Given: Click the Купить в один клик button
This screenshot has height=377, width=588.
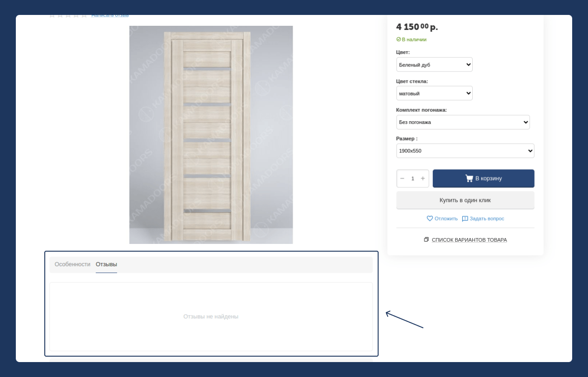Looking at the screenshot, I should (465, 200).
